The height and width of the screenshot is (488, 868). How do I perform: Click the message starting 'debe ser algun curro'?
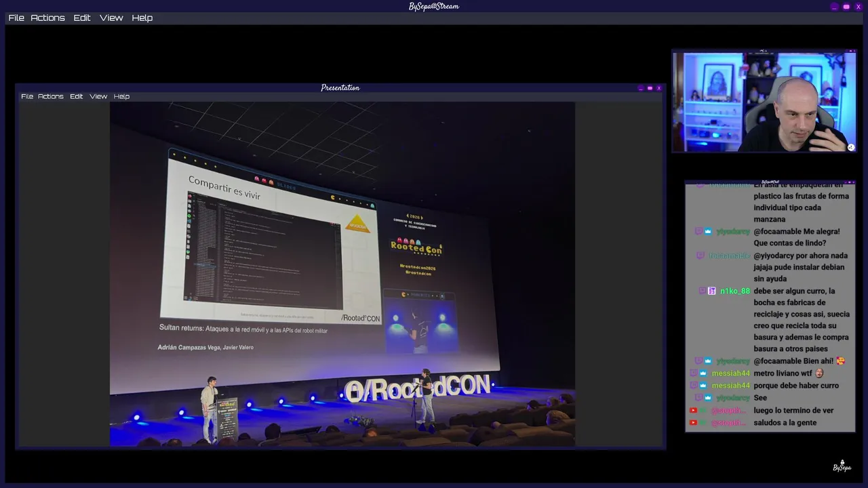coord(802,320)
